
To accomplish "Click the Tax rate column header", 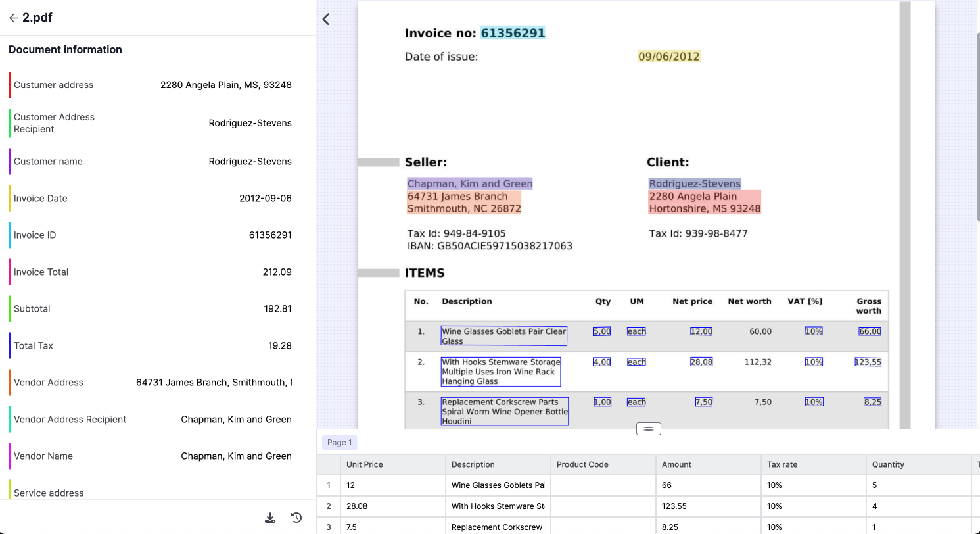I will (814, 464).
